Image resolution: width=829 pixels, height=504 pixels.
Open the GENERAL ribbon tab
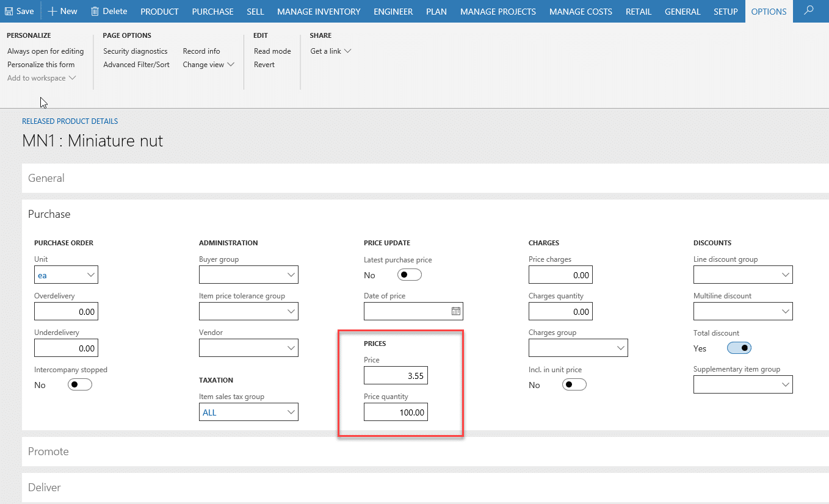coord(682,12)
